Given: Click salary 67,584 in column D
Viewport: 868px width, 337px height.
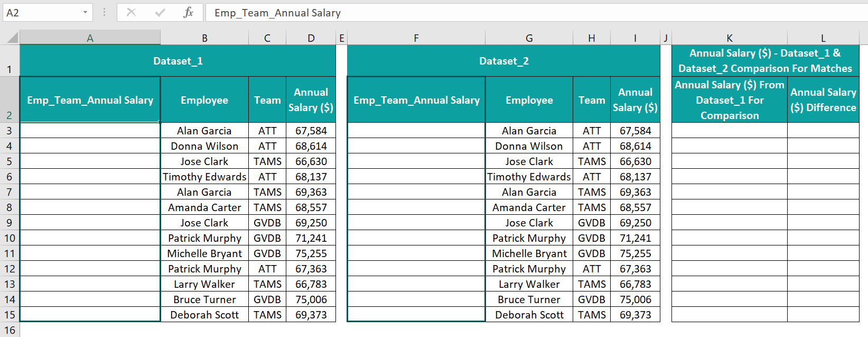Looking at the screenshot, I should tap(311, 131).
